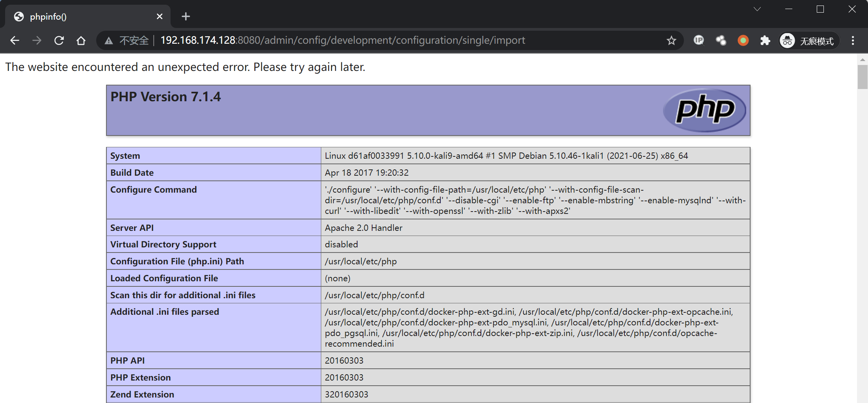This screenshot has height=403, width=868.
Task: Click the PHP Extension 20160303 value
Action: point(344,377)
